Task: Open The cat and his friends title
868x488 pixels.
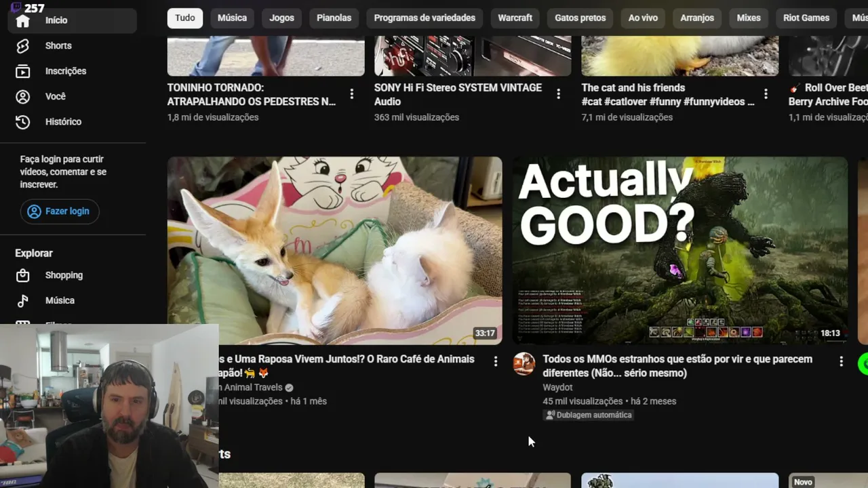Action: pos(668,95)
